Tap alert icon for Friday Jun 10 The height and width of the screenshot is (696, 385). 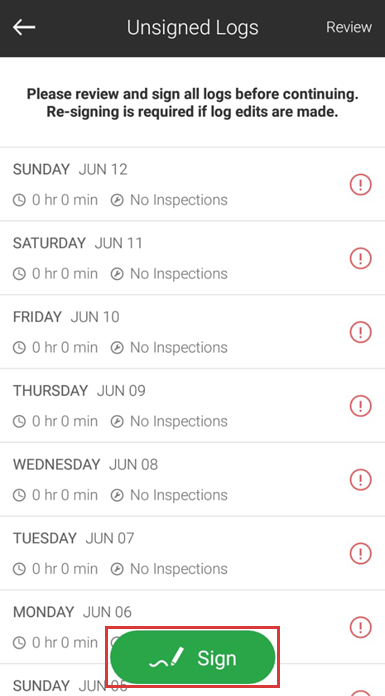pyautogui.click(x=361, y=332)
